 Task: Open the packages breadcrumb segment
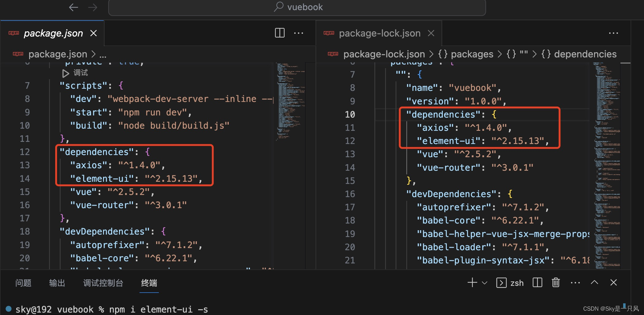pyautogui.click(x=466, y=54)
